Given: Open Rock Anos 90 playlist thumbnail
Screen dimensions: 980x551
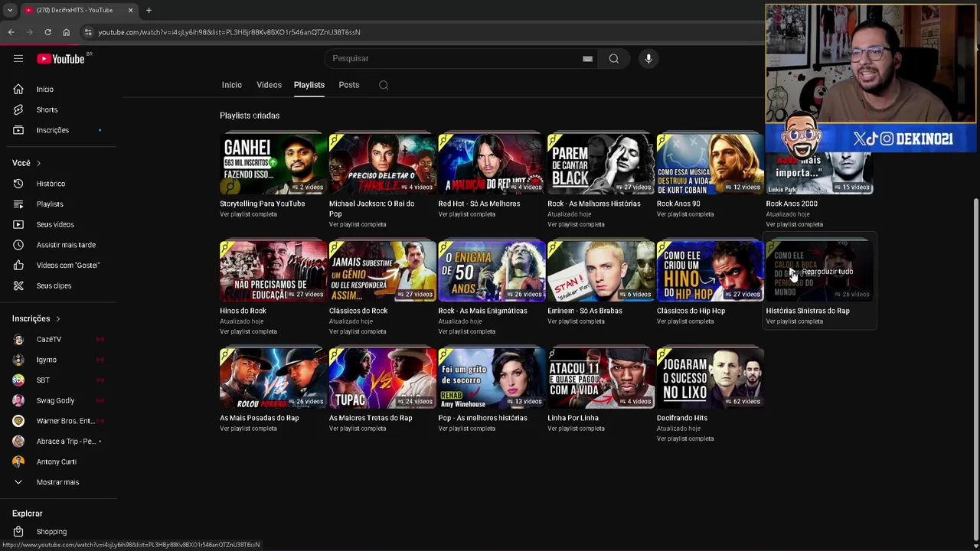Looking at the screenshot, I should tap(710, 164).
